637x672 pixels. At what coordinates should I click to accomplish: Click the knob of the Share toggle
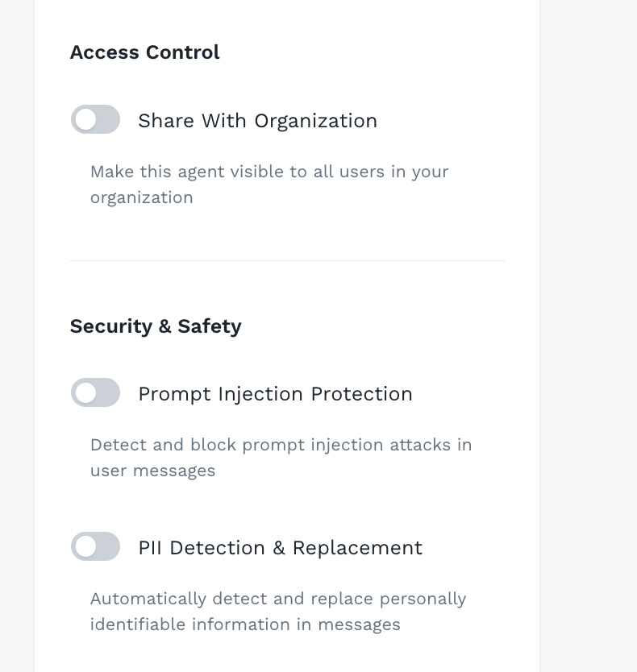[84, 119]
